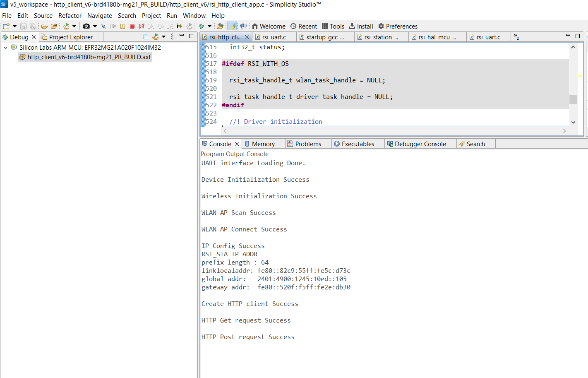588x378 pixels.
Task: Click the Tools grid icon
Action: [325, 26]
